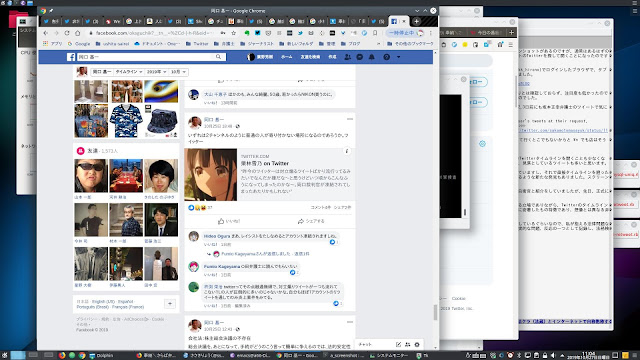This screenshot has height=360, width=640.
Task: Click the Facebook page vertical scrollbar
Action: coord(435,312)
